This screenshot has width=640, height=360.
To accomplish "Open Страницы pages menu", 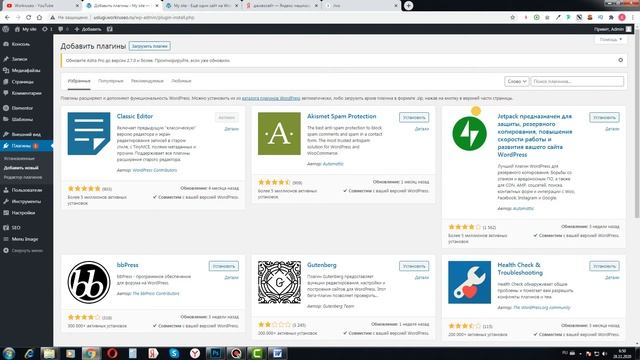I will click(22, 82).
